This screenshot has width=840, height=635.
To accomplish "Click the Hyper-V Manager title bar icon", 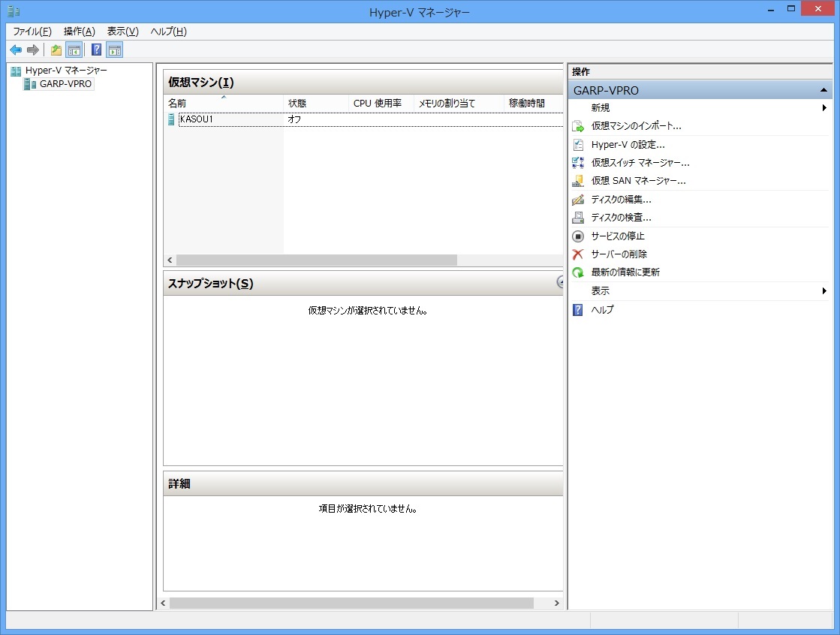I will [x=14, y=11].
